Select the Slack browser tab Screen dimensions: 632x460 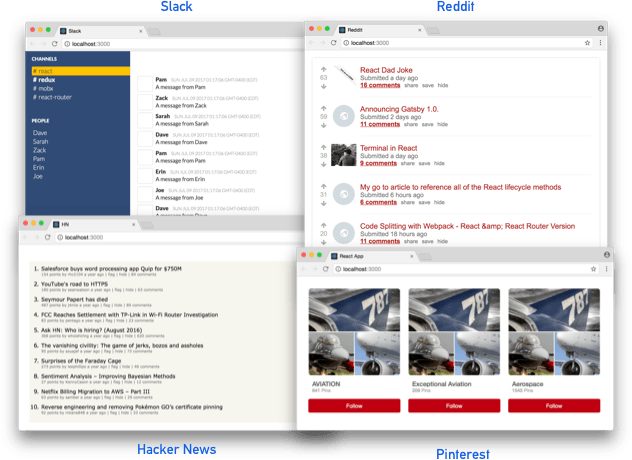tap(101, 31)
